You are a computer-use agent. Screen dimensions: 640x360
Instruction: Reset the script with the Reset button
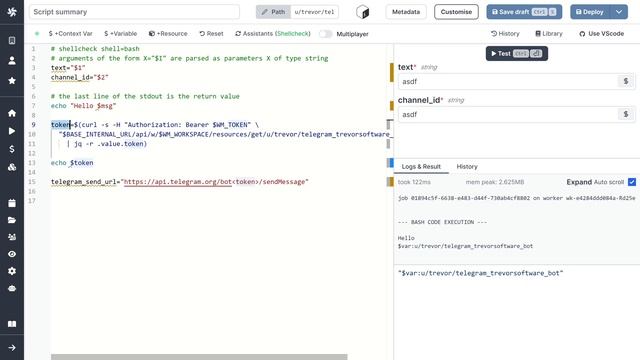click(x=211, y=33)
